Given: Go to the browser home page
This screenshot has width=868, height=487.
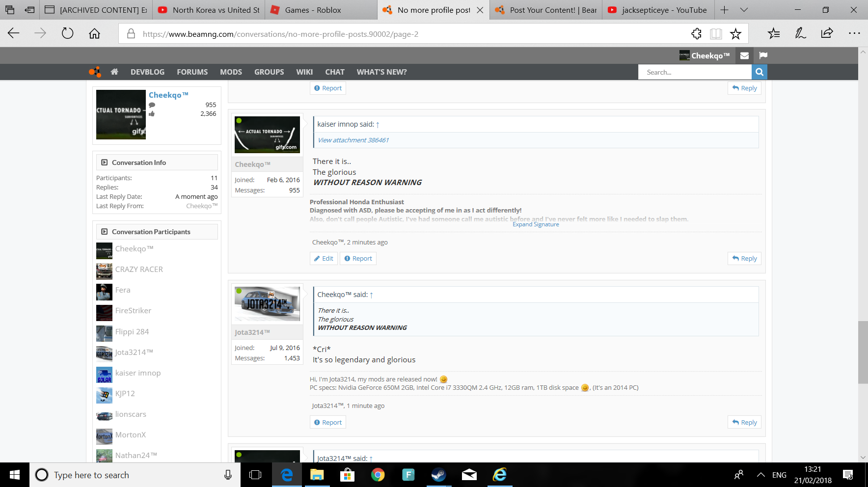Looking at the screenshot, I should point(94,33).
